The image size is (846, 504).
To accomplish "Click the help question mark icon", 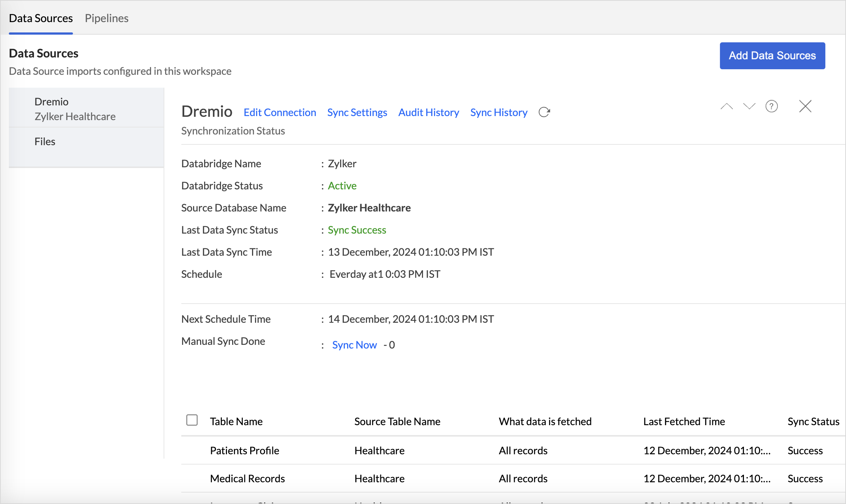I will pos(771,106).
